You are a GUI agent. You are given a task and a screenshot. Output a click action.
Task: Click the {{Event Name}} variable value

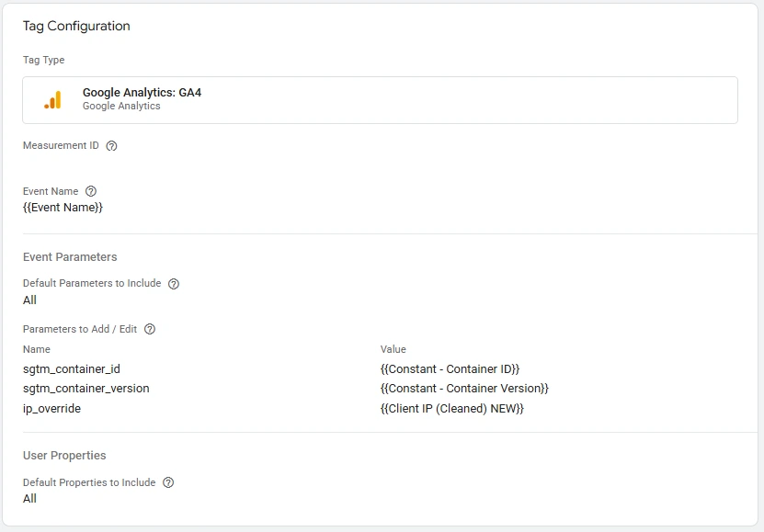coord(63,208)
